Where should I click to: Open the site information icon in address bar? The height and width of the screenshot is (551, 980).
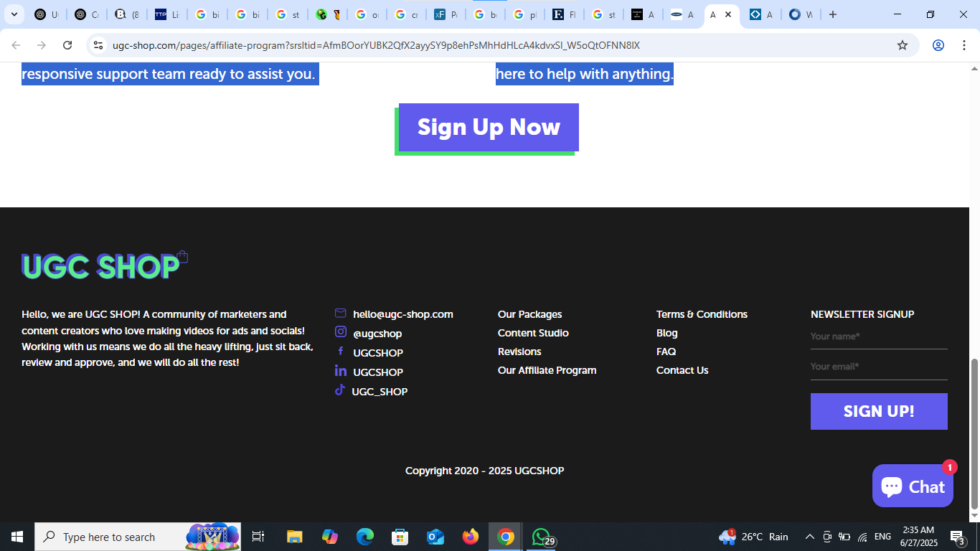(x=98, y=45)
